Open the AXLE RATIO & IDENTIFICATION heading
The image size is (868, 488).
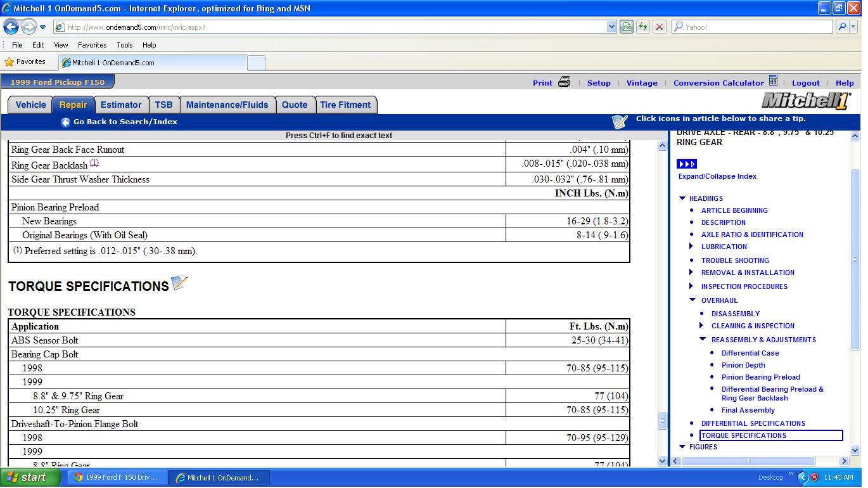752,234
